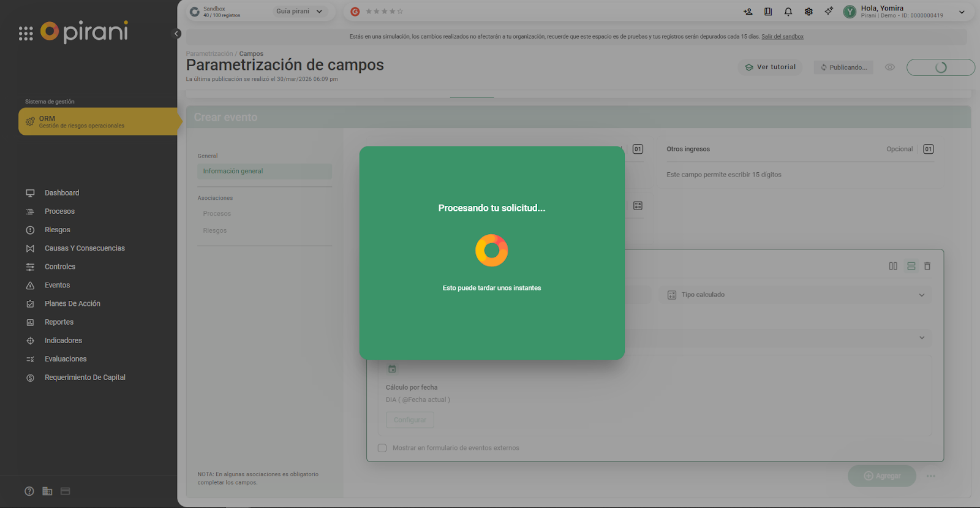Switch field to two-column layout icon
The height and width of the screenshot is (508, 980).
point(893,266)
